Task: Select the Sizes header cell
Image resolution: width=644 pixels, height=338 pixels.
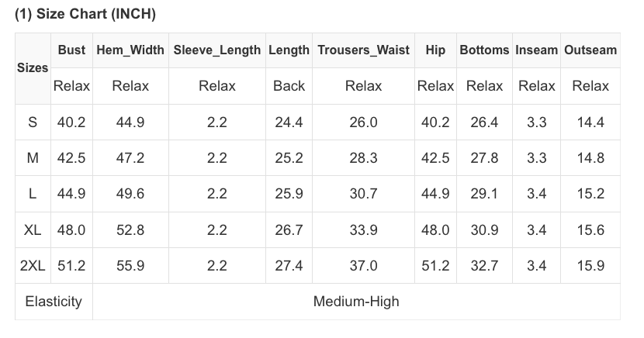Action: 33,68
